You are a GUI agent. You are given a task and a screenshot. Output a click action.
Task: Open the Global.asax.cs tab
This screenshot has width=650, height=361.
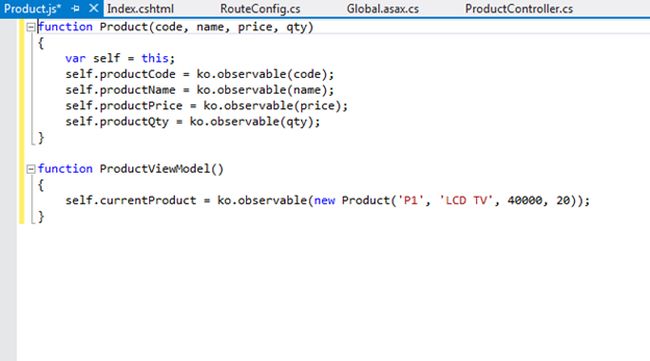click(383, 9)
